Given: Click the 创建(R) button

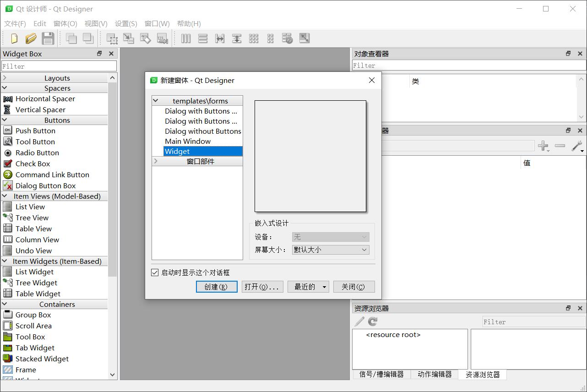Looking at the screenshot, I should click(x=217, y=286).
